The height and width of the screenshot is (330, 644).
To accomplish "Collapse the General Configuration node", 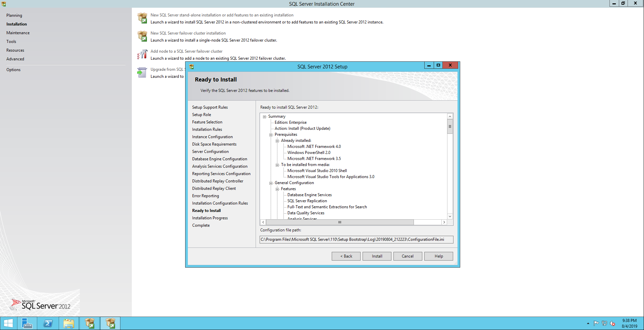I will click(271, 183).
